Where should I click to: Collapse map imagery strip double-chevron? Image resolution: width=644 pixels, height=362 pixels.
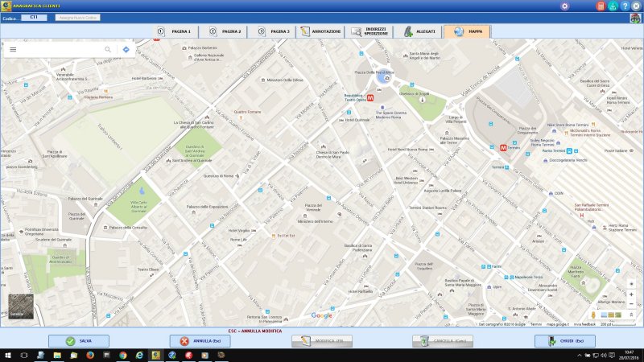coord(631,315)
